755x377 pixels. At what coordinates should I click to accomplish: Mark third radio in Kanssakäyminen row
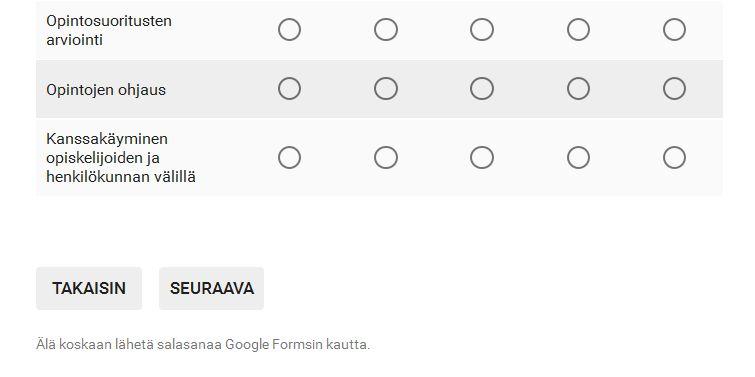(482, 157)
